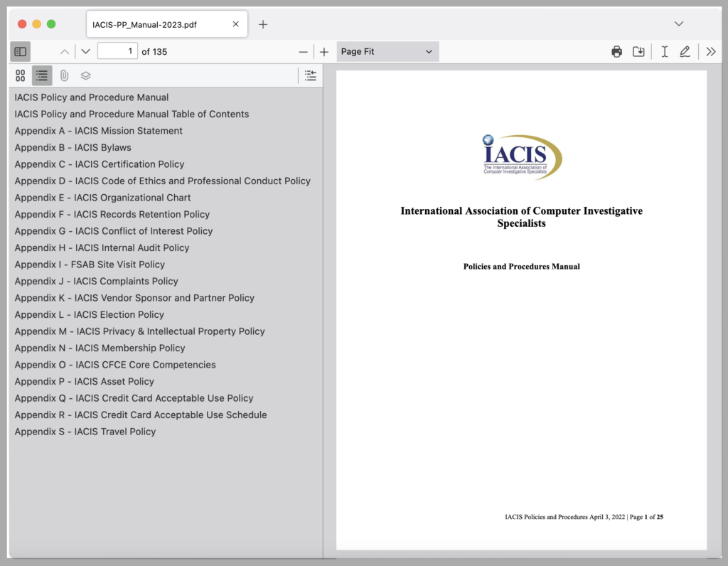Image resolution: width=728 pixels, height=566 pixels.
Task: Click the page number input field
Action: (117, 51)
